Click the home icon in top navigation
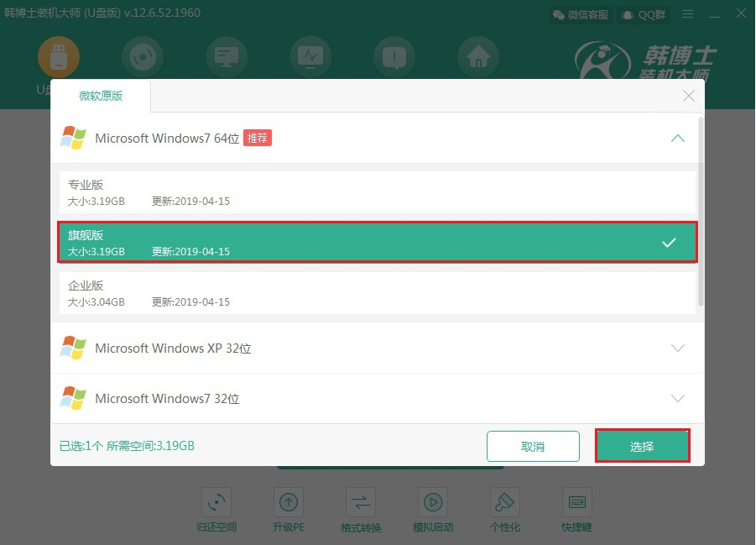This screenshot has height=545, width=756. click(478, 57)
